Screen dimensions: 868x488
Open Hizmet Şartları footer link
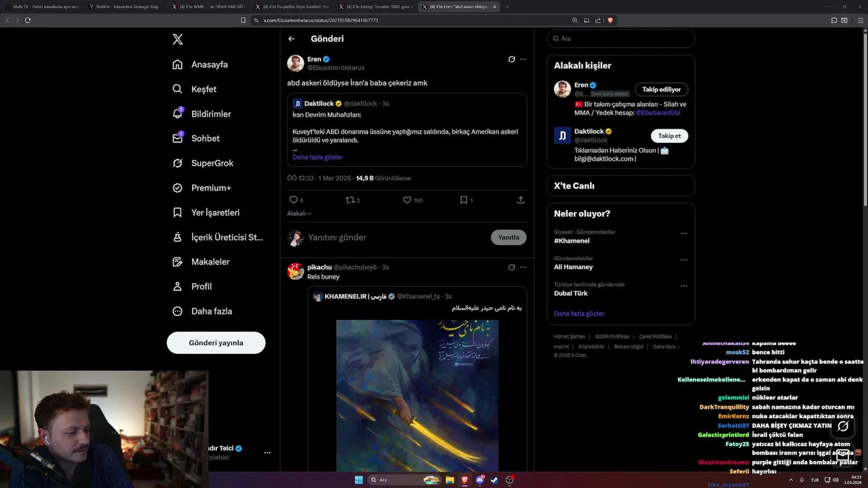tap(570, 337)
